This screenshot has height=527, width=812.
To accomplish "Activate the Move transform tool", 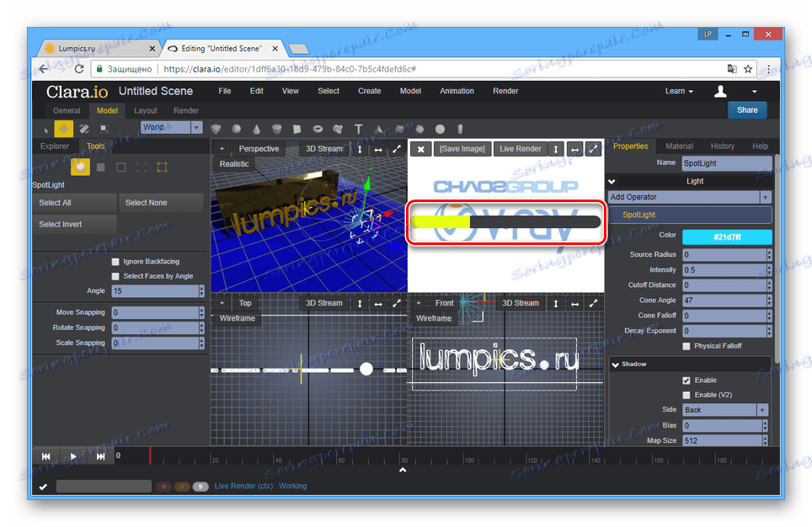I will 64,129.
